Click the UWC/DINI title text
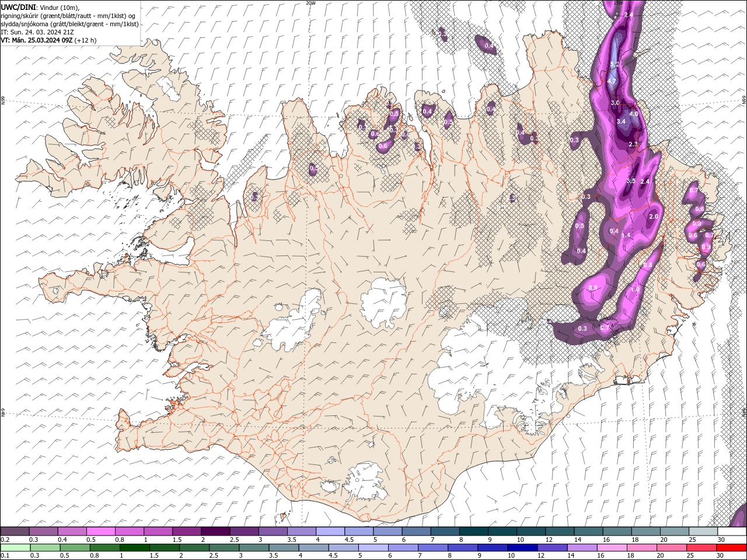 click(18, 7)
